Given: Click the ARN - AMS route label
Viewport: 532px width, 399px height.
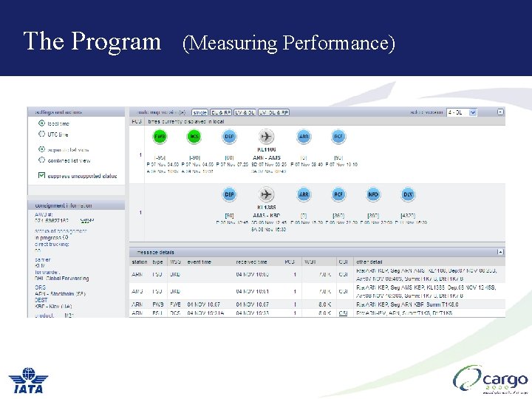Looking at the screenshot, I should point(266,158).
